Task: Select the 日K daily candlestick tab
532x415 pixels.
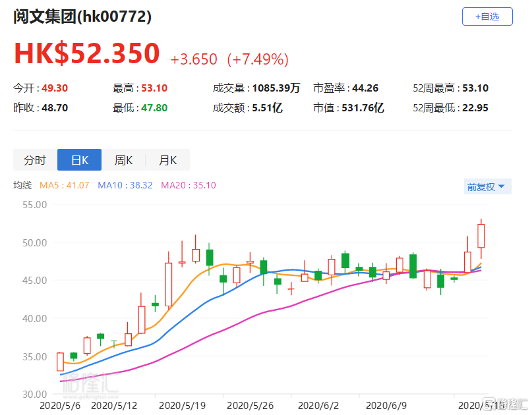Action: (79, 159)
